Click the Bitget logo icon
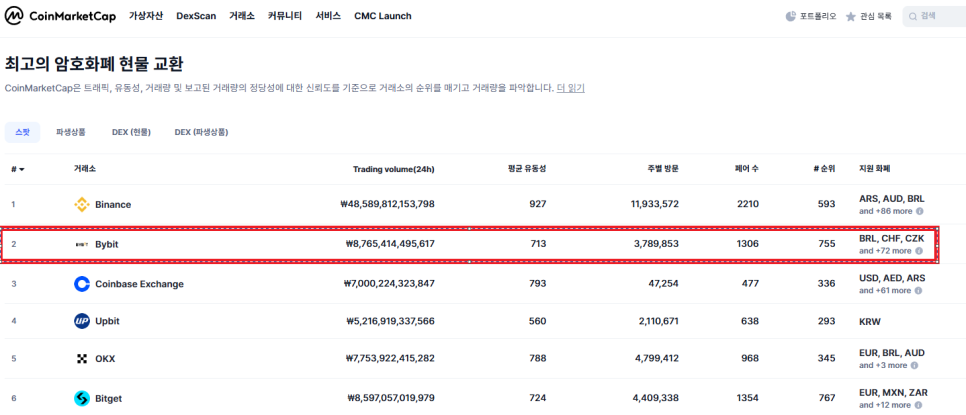Image resolution: width=966 pixels, height=415 pixels. pos(82,398)
